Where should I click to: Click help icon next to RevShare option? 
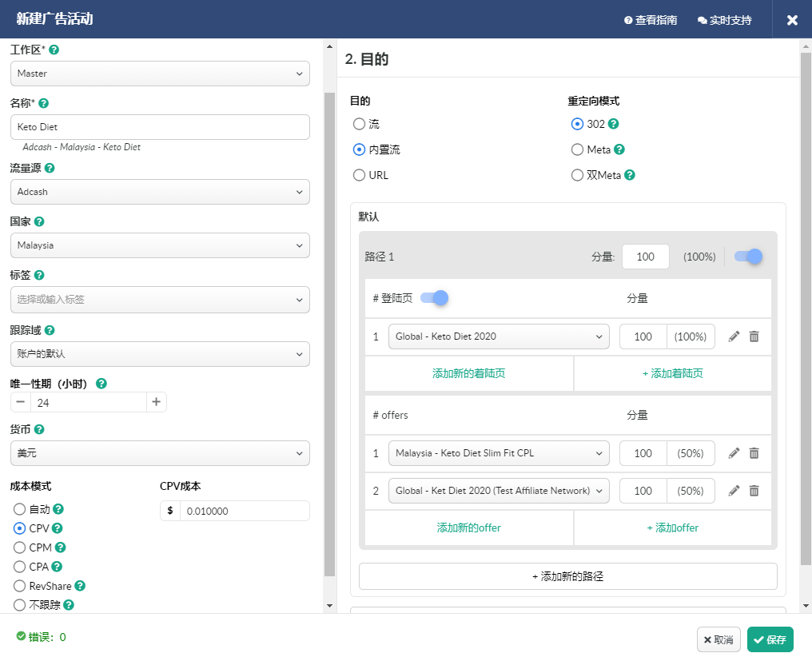click(80, 586)
